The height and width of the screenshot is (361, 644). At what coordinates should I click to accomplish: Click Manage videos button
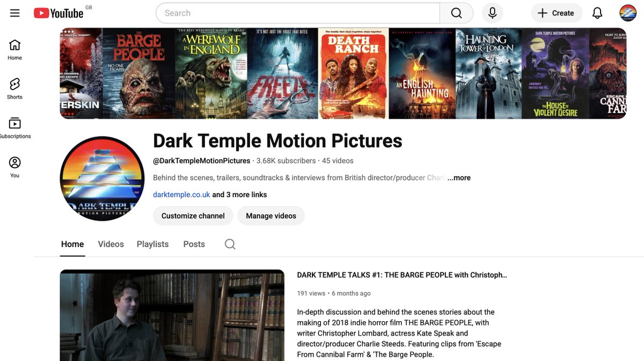[x=271, y=216]
